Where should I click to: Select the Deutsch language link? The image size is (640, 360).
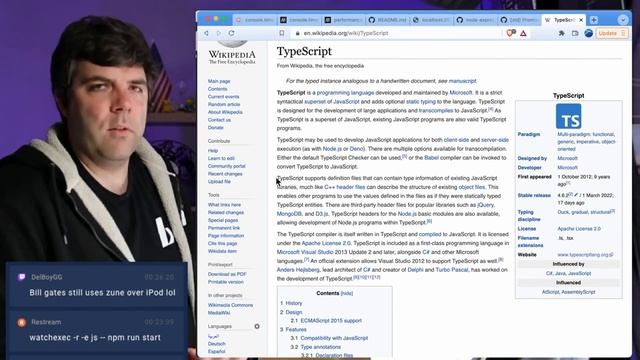pyautogui.click(x=216, y=344)
